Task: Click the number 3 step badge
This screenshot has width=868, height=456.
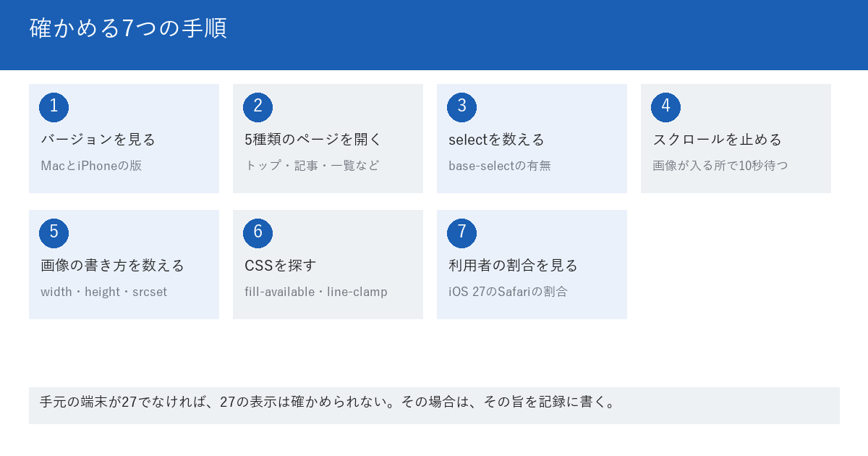Action: (x=461, y=107)
